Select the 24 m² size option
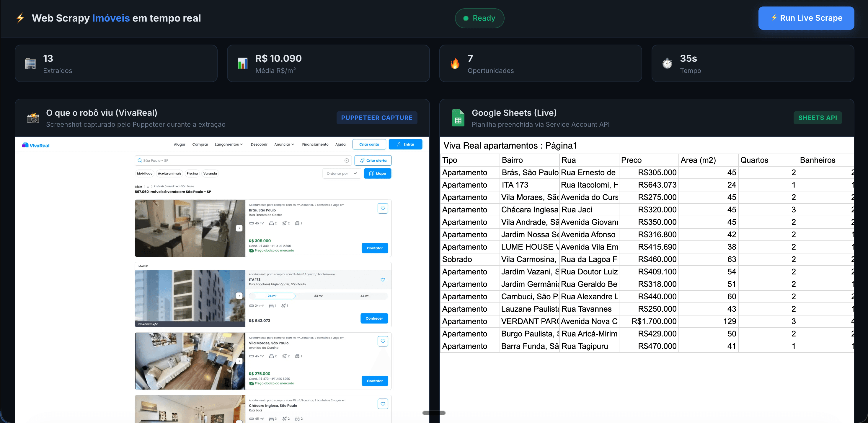Viewport: 868px width, 423px height. [x=272, y=296]
